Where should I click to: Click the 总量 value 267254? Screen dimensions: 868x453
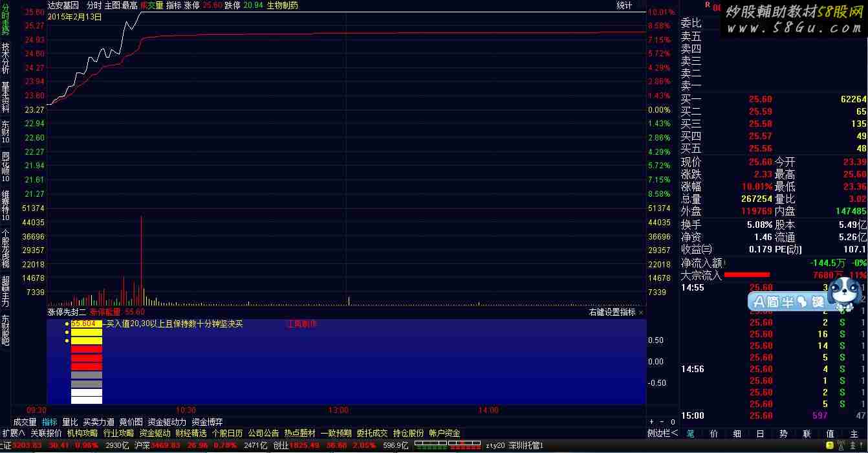click(x=757, y=199)
